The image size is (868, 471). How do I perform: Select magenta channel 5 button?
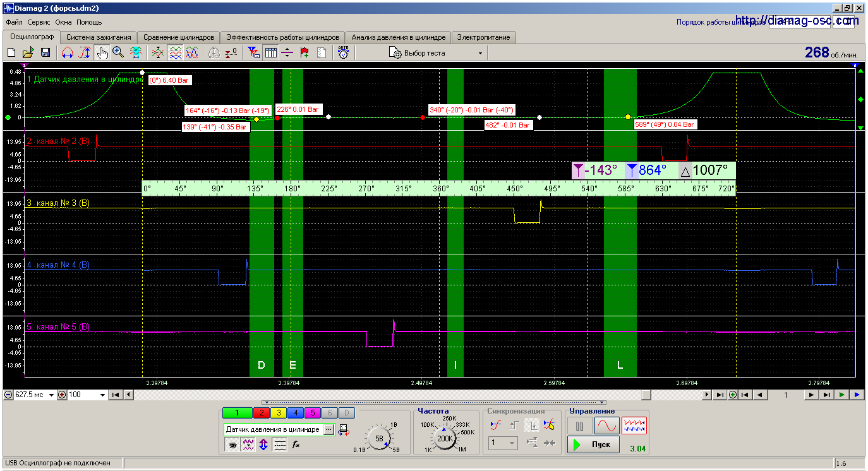312,413
